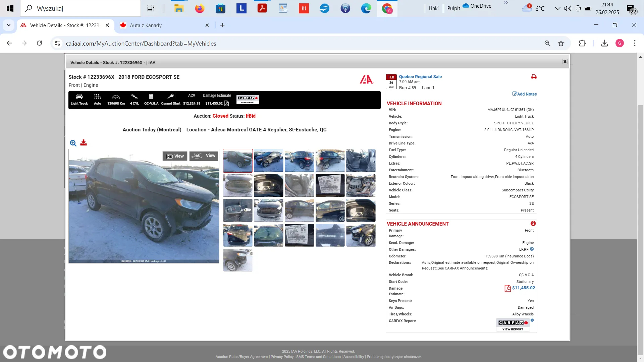The width and height of the screenshot is (644, 362).
Task: Open the Privacy Policy footer link
Action: pyautogui.click(x=282, y=357)
